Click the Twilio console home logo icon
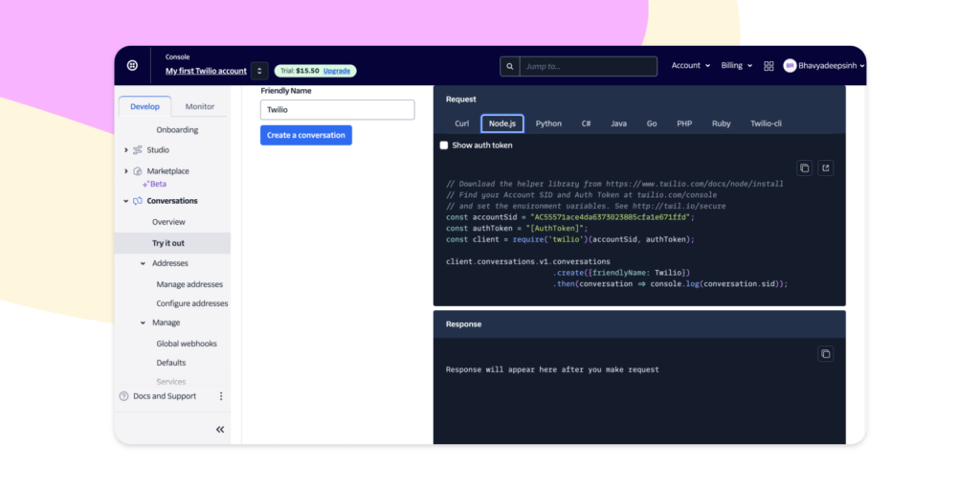 point(132,65)
